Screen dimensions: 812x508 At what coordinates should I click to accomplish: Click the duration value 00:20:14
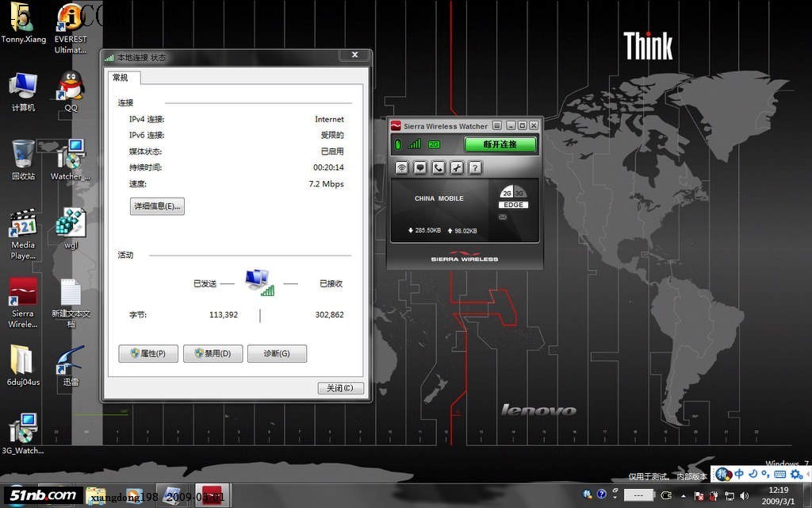tap(328, 167)
